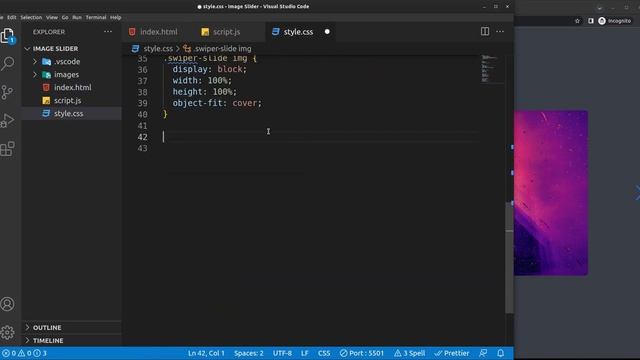Click the Prettier status bar item
Screen dimensions: 640x360
(x=451, y=353)
